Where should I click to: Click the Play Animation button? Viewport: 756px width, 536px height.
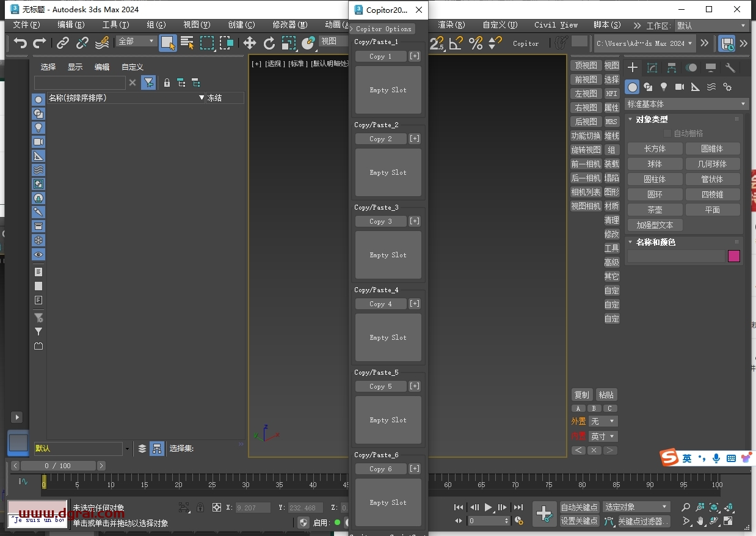[x=488, y=507]
